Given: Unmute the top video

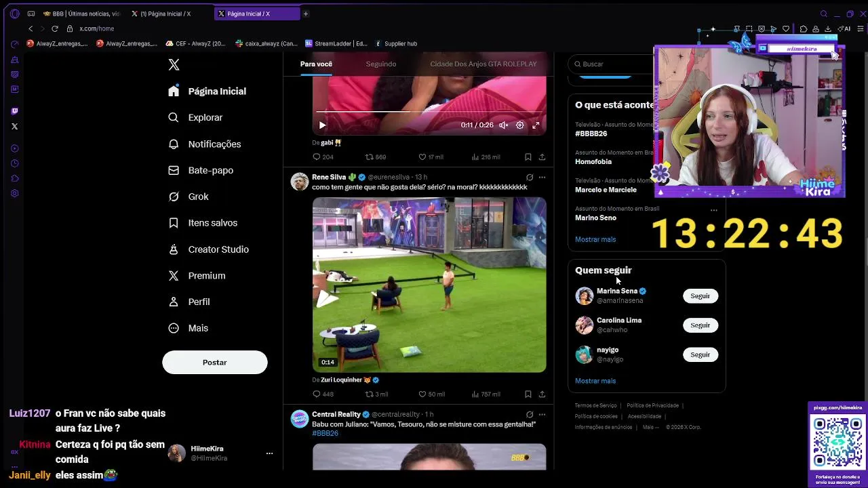Looking at the screenshot, I should click(504, 125).
